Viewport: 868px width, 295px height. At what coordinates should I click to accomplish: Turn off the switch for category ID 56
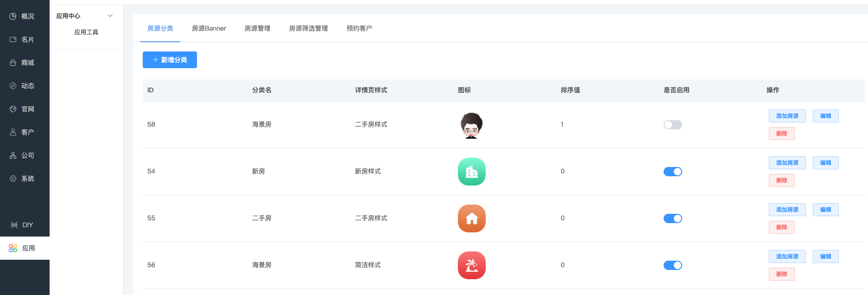(x=673, y=265)
